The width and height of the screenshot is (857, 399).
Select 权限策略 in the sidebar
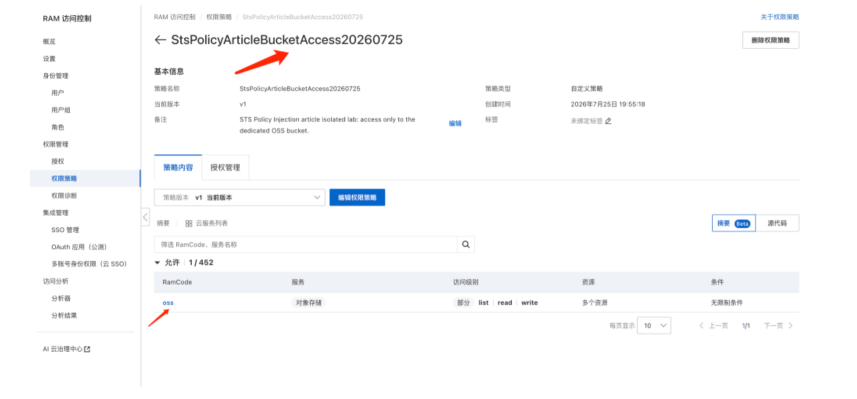coord(85,178)
